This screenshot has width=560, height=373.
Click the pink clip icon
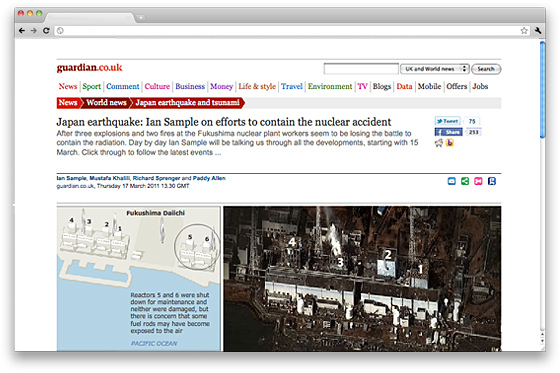click(x=478, y=181)
